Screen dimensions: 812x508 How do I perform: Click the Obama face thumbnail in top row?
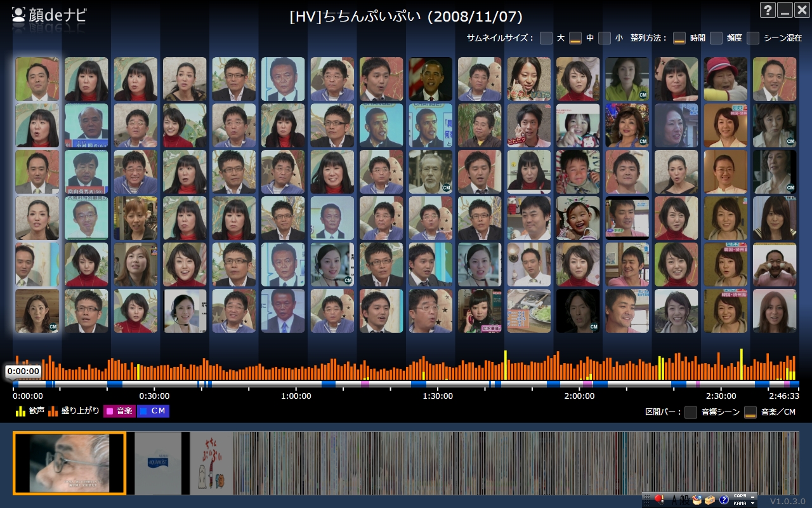(431, 79)
